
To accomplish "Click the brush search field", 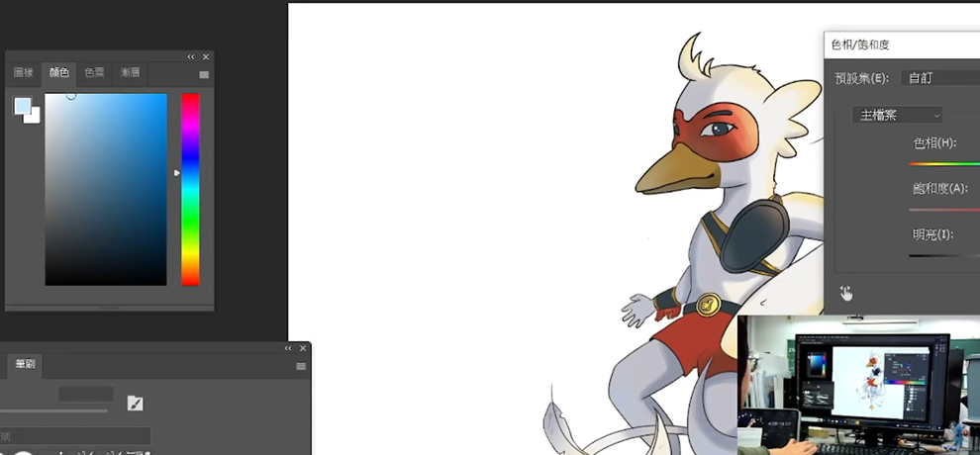I will point(75,436).
